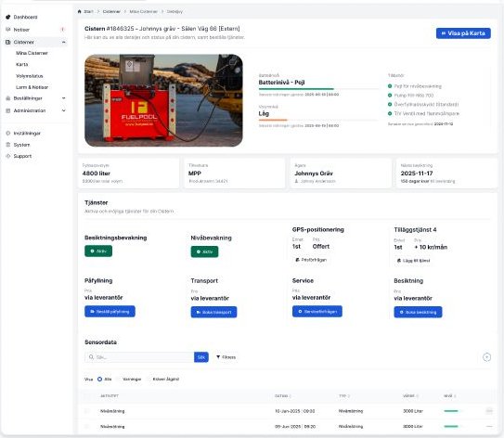Toggle Nivåbevakning Aktiv status
Viewport: 504px width, 438px height.
pyautogui.click(x=204, y=251)
